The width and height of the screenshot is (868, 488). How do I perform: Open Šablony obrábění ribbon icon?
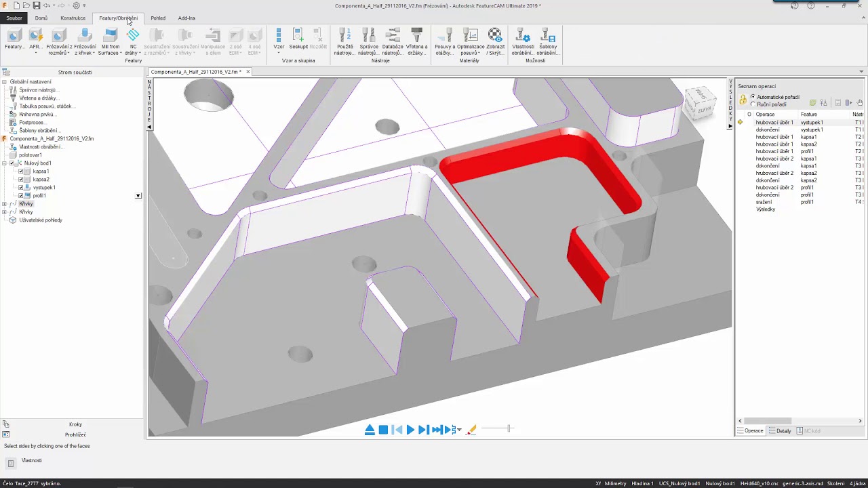(x=548, y=41)
